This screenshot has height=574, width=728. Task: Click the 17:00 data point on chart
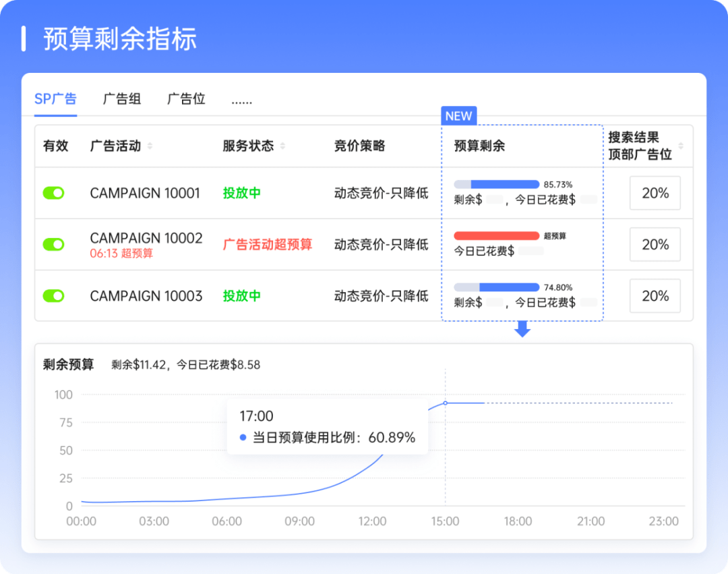445,403
